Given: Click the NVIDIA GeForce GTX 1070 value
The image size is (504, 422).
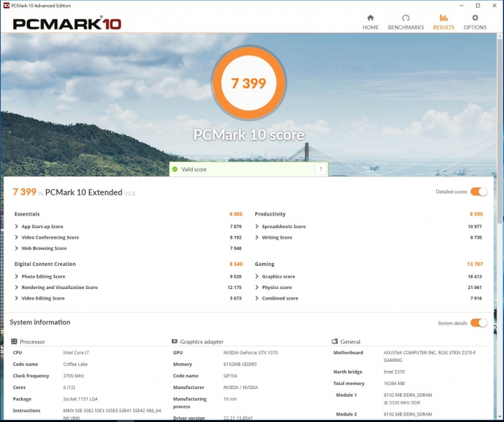Looking at the screenshot, I should pyautogui.click(x=250, y=353).
